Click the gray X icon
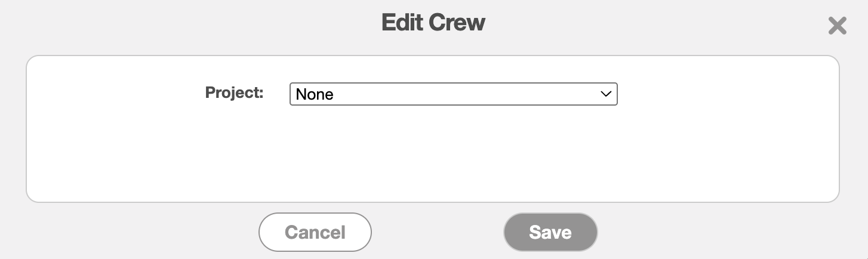Viewport: 868px width, 259px height. (x=837, y=26)
